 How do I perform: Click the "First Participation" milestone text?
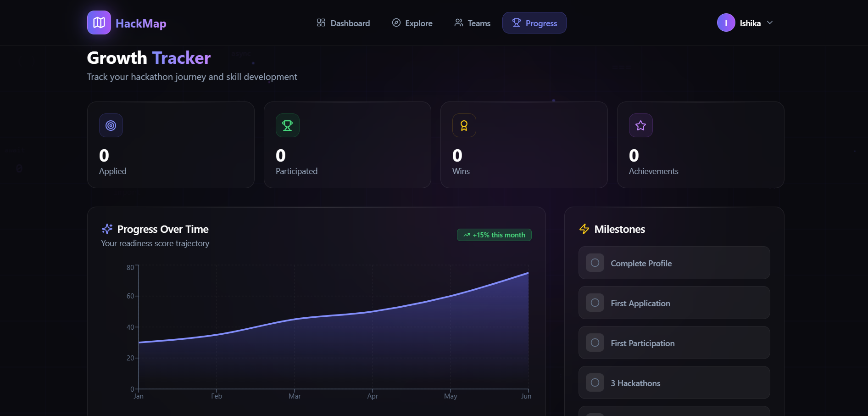click(643, 343)
